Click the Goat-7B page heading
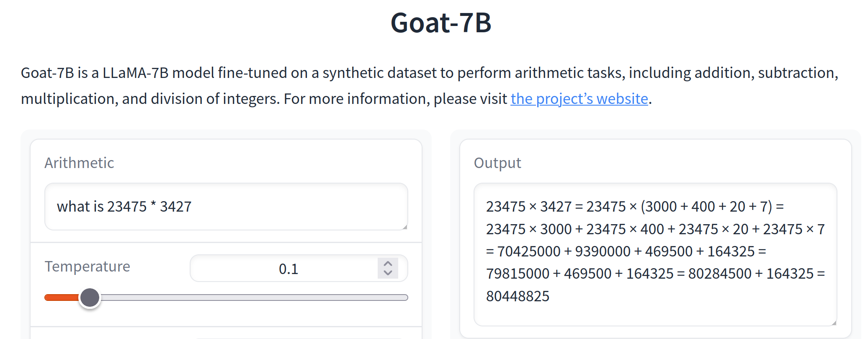 (x=441, y=23)
